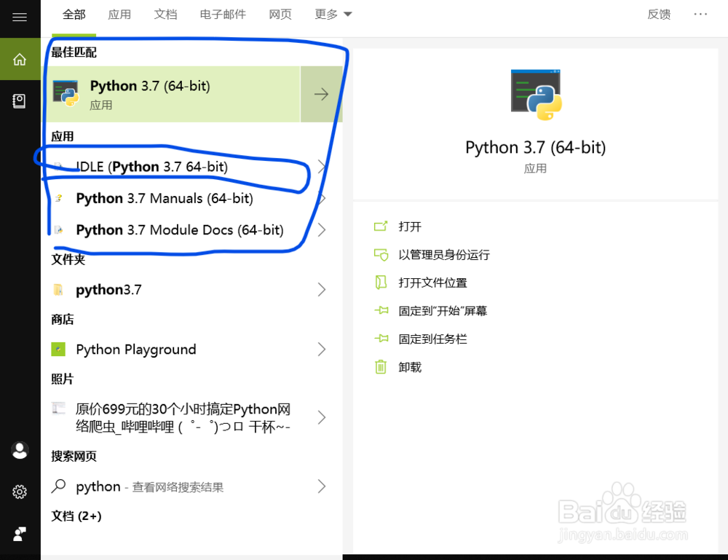Viewport: 728px width, 560px height.
Task: Expand the photo result chevron
Action: (321, 417)
